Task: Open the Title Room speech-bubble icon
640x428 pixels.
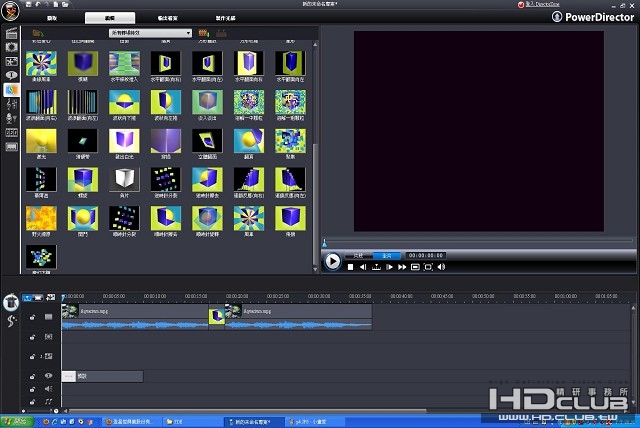Action: point(11,75)
